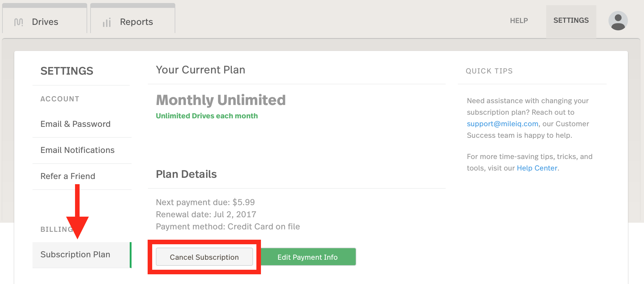Open the HELP menu

519,21
